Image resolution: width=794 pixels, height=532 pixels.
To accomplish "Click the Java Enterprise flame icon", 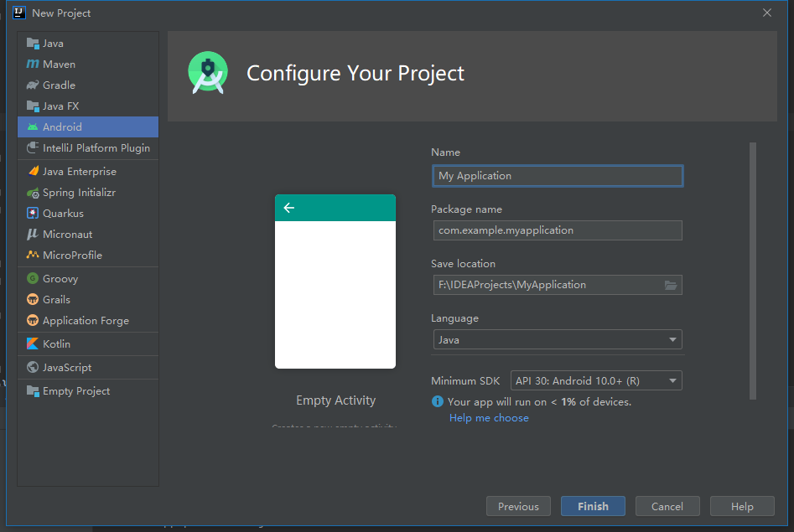I will coord(33,172).
